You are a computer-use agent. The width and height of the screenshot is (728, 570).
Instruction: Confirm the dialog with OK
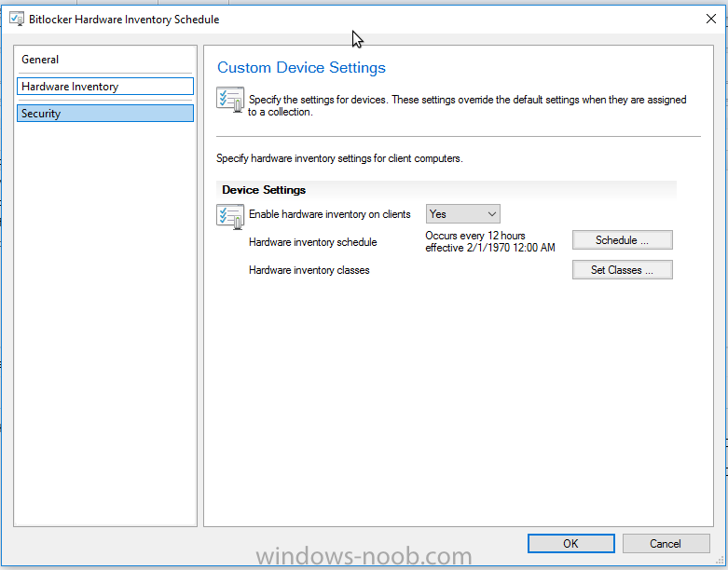point(571,544)
